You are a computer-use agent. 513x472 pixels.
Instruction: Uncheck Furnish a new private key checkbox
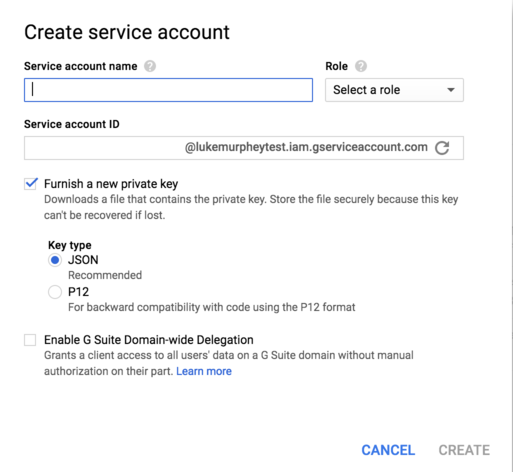point(31,184)
